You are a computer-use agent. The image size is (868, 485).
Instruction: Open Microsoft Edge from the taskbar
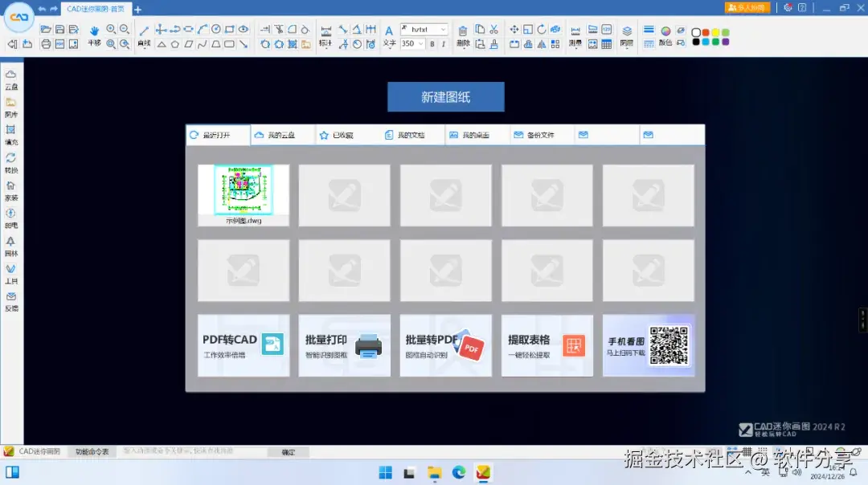coord(459,472)
